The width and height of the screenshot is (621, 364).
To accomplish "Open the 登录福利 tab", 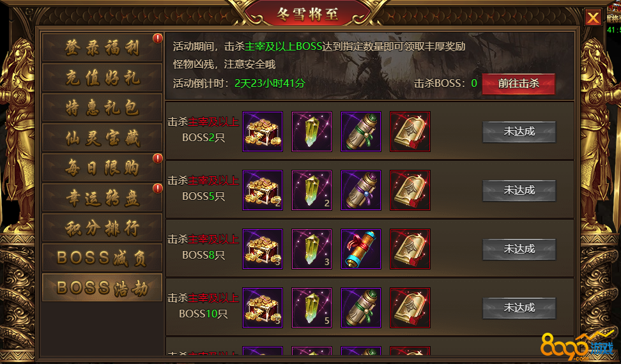I will (x=102, y=47).
